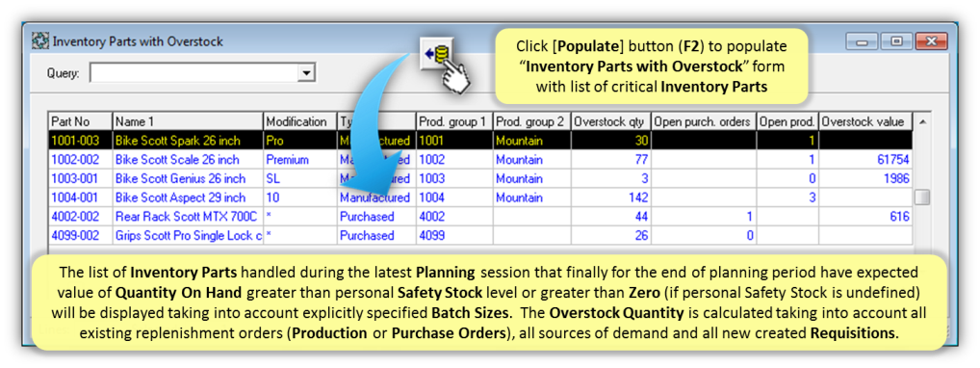Click Manufactured type in 1004-001 row
Image resolution: width=980 pixels, height=368 pixels.
375,197
